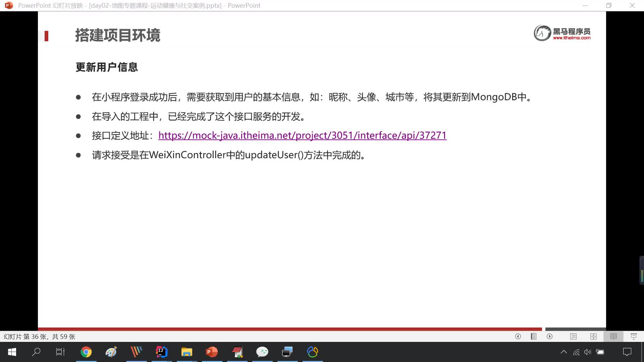The image size is (644, 362).
Task: Open Windows notification center
Action: tap(627, 352)
